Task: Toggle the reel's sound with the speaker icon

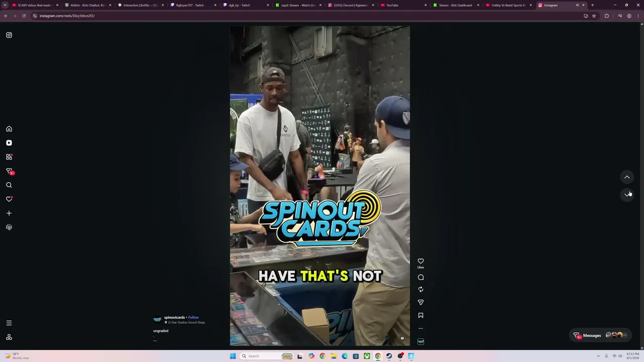Action: (x=402, y=338)
